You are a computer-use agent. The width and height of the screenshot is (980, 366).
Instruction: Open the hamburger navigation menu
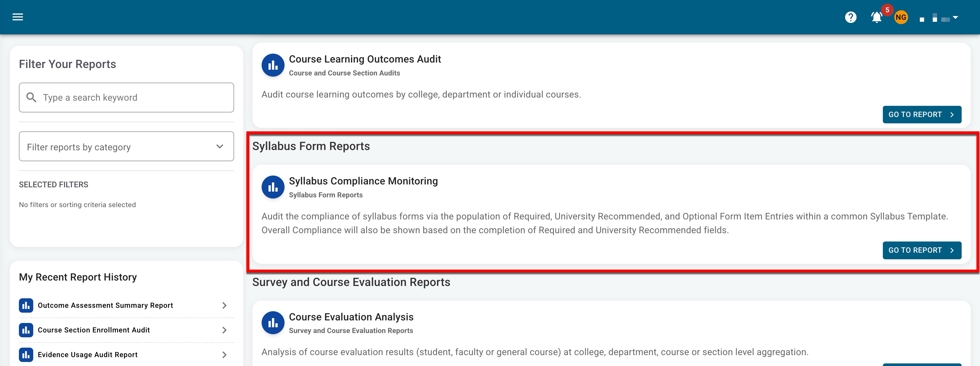17,17
